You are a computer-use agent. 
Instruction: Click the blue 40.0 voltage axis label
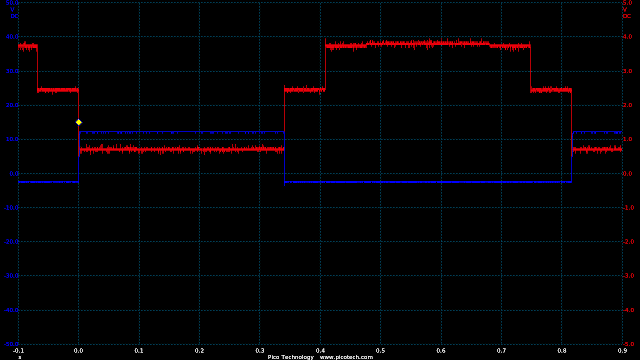pyautogui.click(x=11, y=37)
